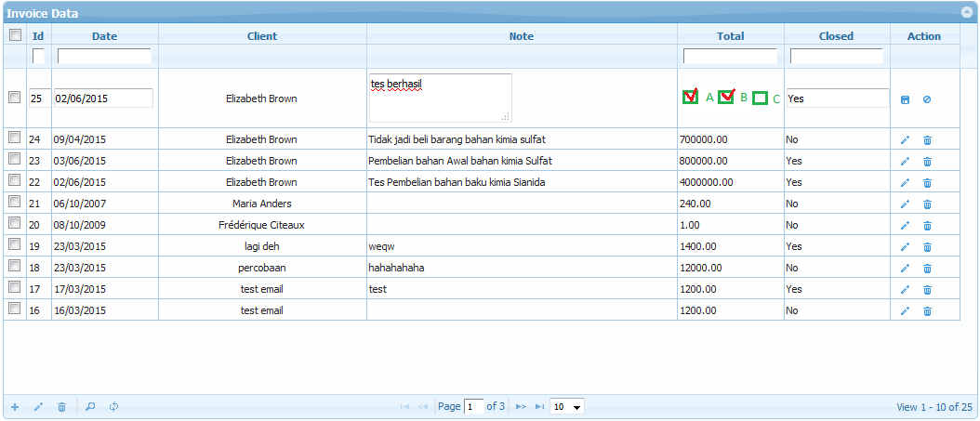The height and width of the screenshot is (421, 980).
Task: Click the Date filter input field
Action: point(104,56)
